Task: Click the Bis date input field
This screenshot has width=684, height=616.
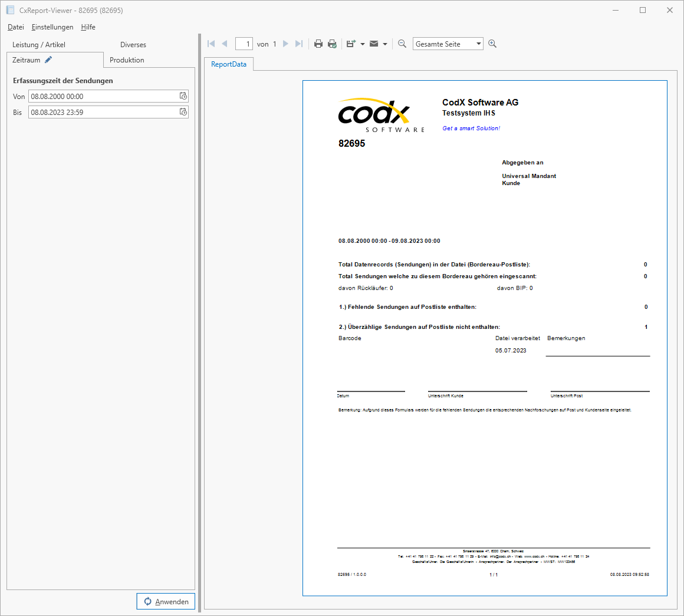Action: tap(108, 112)
